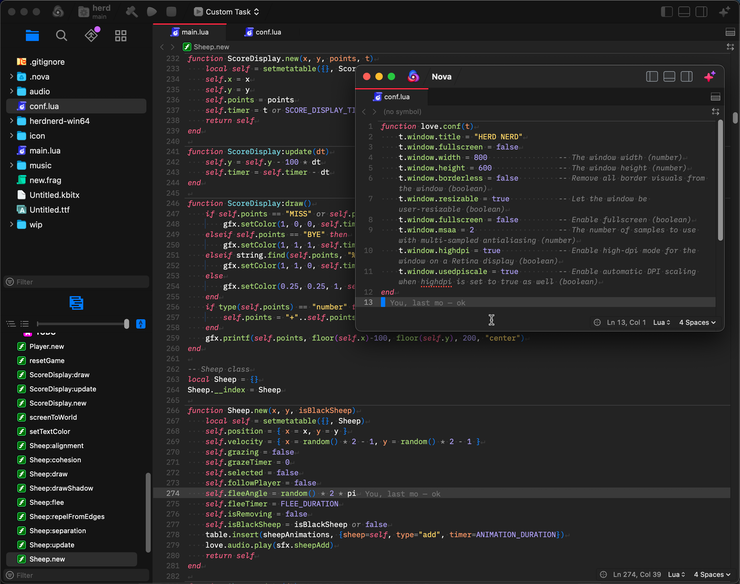Open new.frag in the file list

46,180
